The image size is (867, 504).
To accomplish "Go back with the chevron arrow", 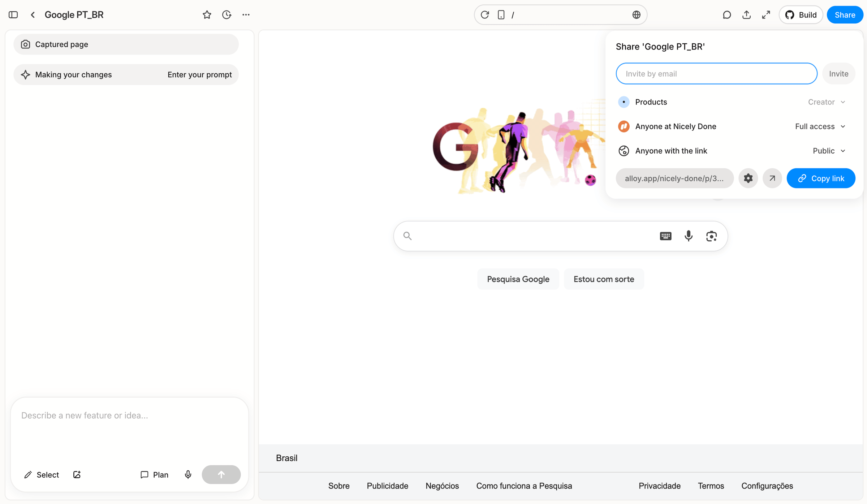I will coord(33,15).
